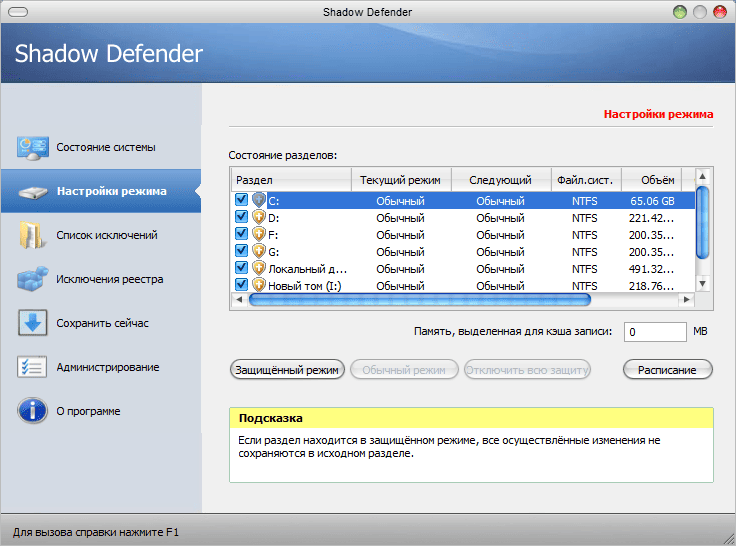Click the partition list scroll up arrow
This screenshot has width=736, height=546.
702,177
